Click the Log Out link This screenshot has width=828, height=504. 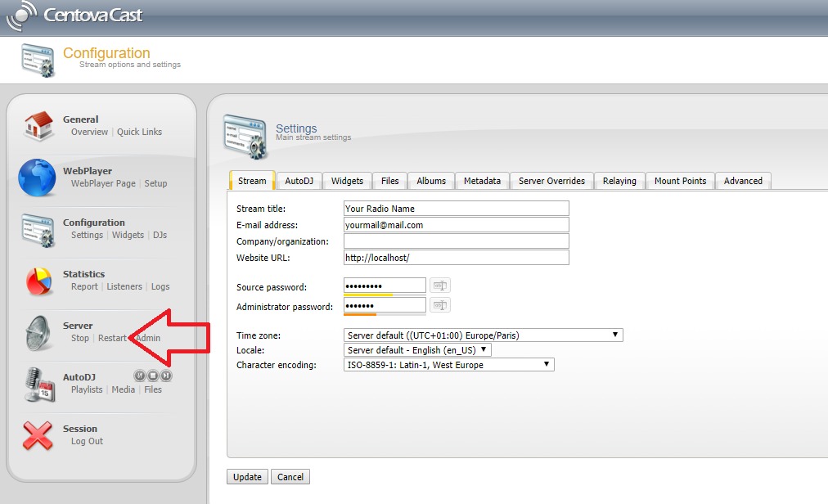[x=87, y=441]
